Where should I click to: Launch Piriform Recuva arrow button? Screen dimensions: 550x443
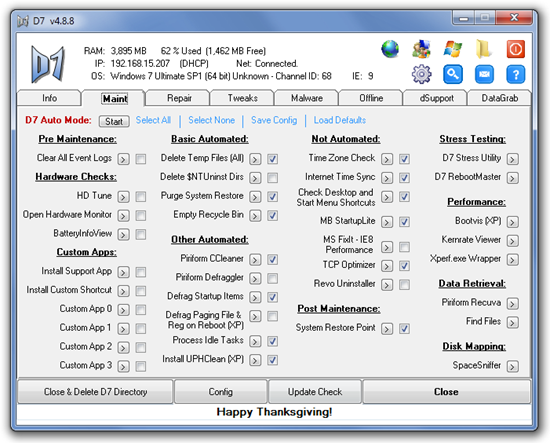[x=512, y=304]
